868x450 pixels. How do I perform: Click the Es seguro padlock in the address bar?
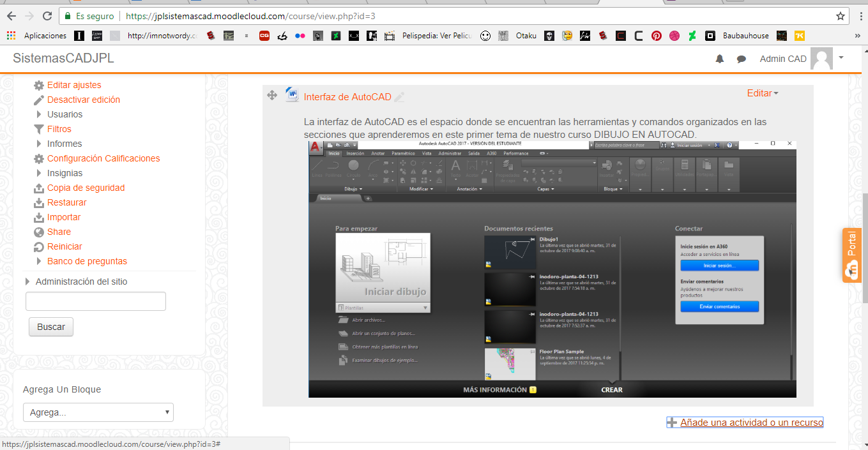click(x=68, y=16)
